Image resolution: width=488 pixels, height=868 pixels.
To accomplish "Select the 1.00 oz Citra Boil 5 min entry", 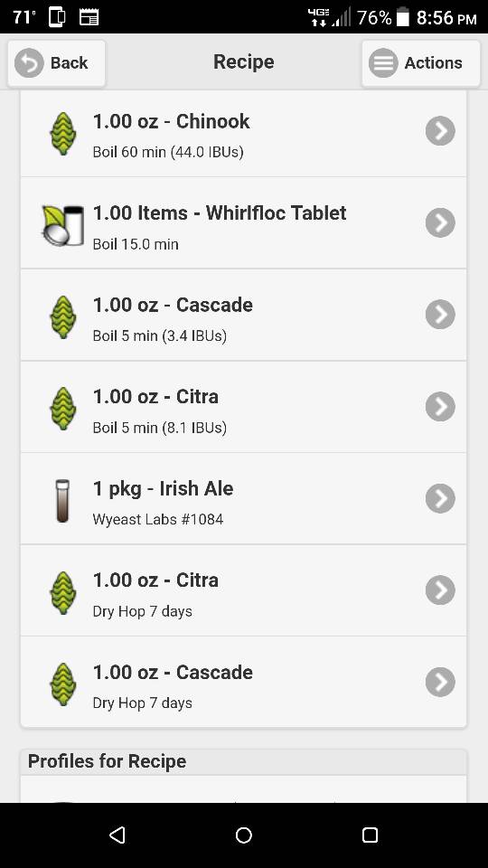I will click(243, 407).
